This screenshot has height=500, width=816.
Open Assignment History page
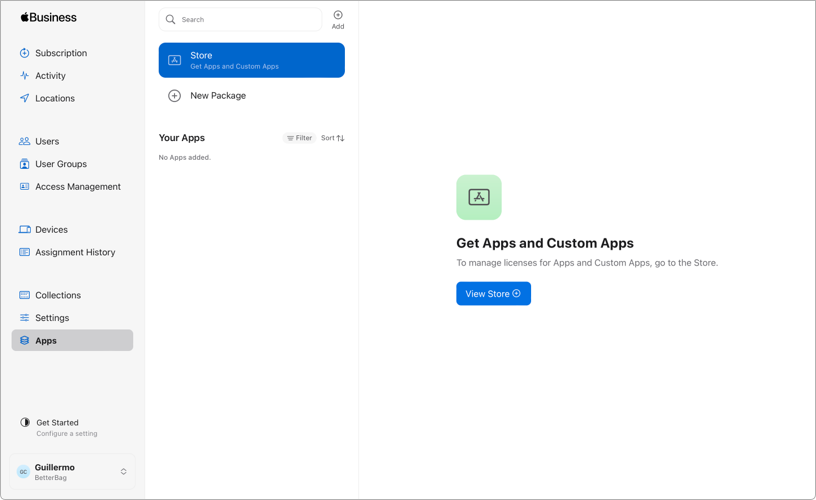click(74, 253)
